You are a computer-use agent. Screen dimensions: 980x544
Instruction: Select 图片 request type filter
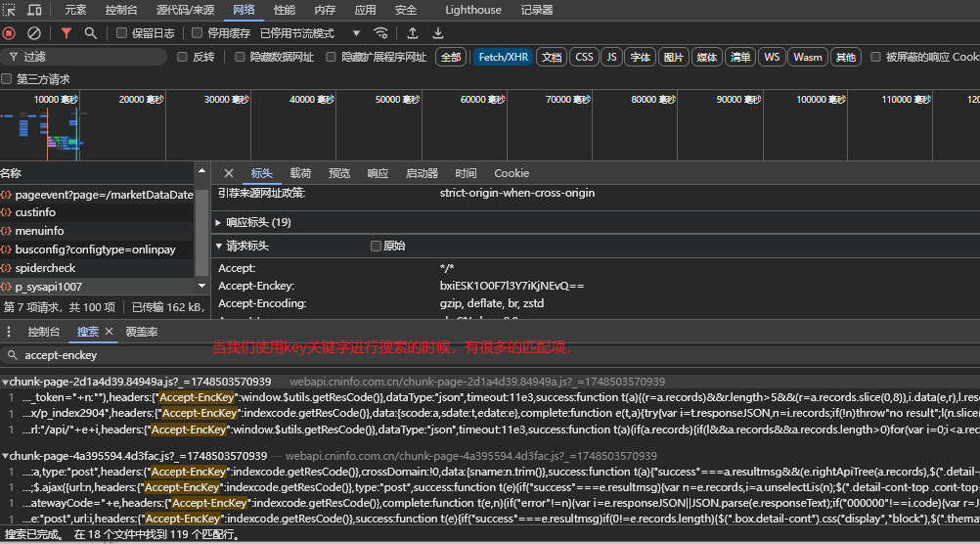pos(673,57)
